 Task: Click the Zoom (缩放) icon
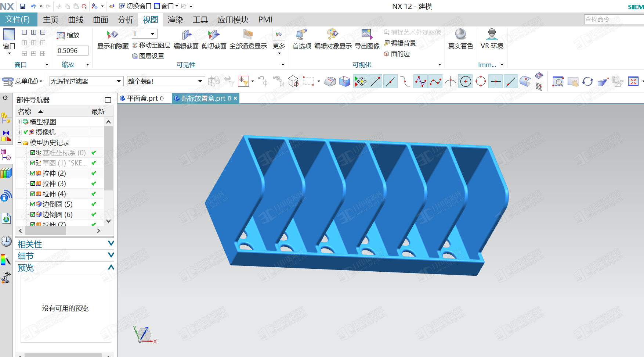[x=61, y=36]
